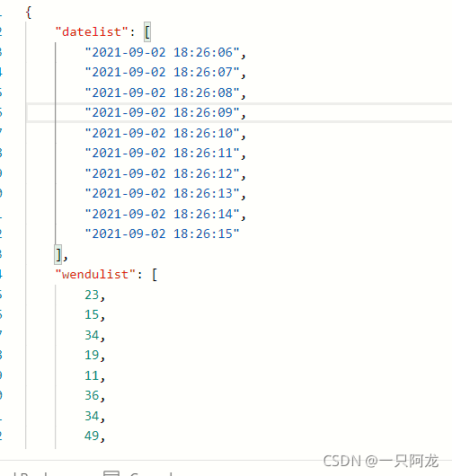Click the highlighted closing bracket of datelist
This screenshot has height=476, width=452.
point(58,254)
